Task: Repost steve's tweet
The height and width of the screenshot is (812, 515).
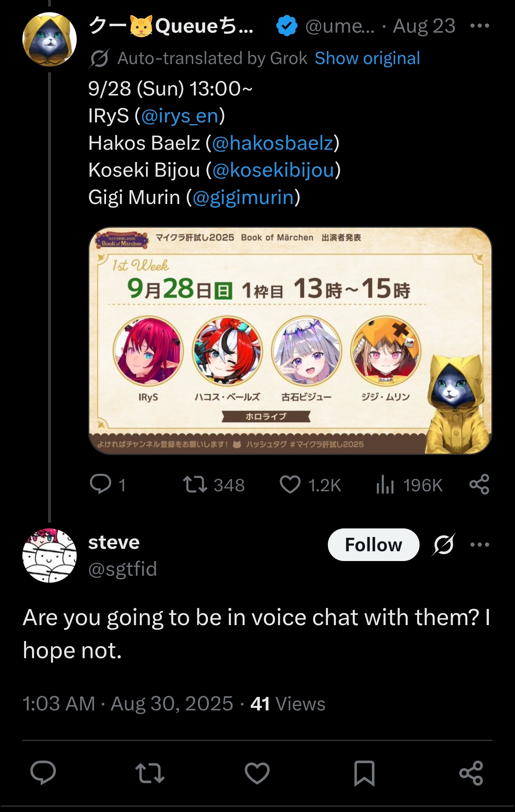Action: (x=150, y=773)
